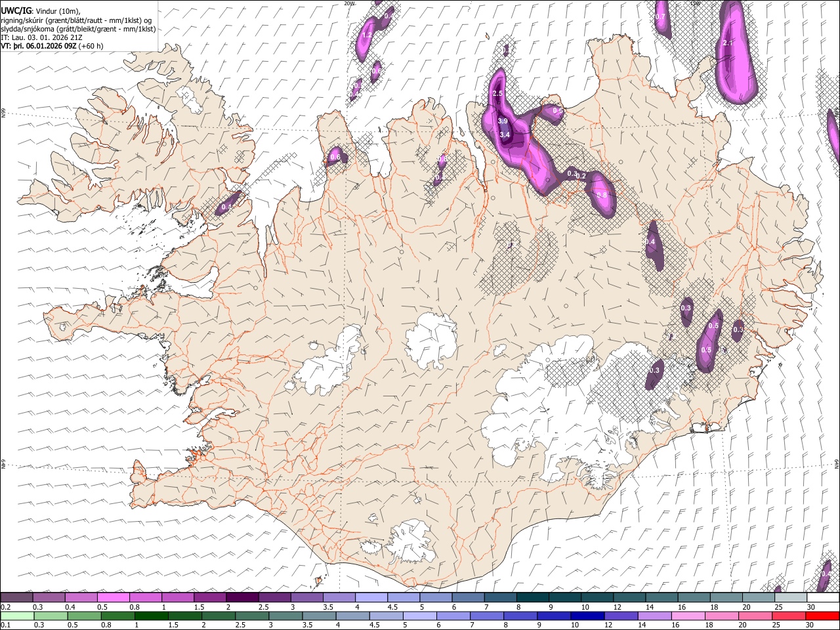Click the 2.1 precipitation value on the map
This screenshot has width=840, height=630.
[x=727, y=43]
